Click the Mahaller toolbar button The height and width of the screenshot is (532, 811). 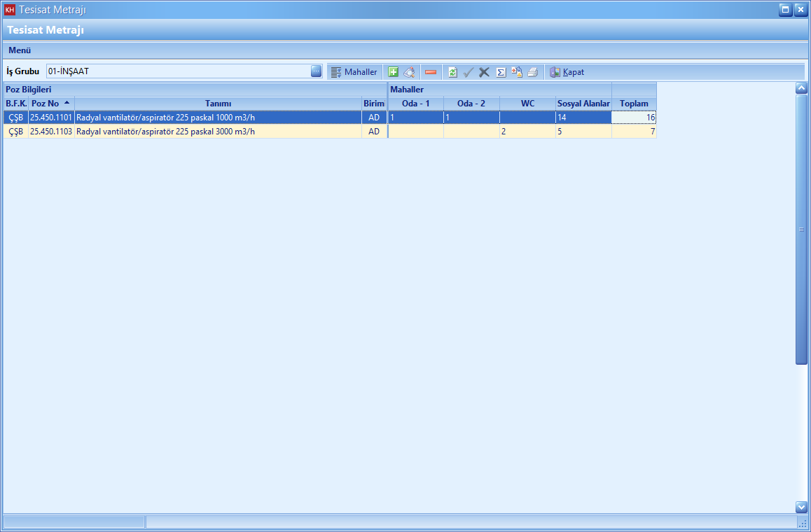click(354, 72)
